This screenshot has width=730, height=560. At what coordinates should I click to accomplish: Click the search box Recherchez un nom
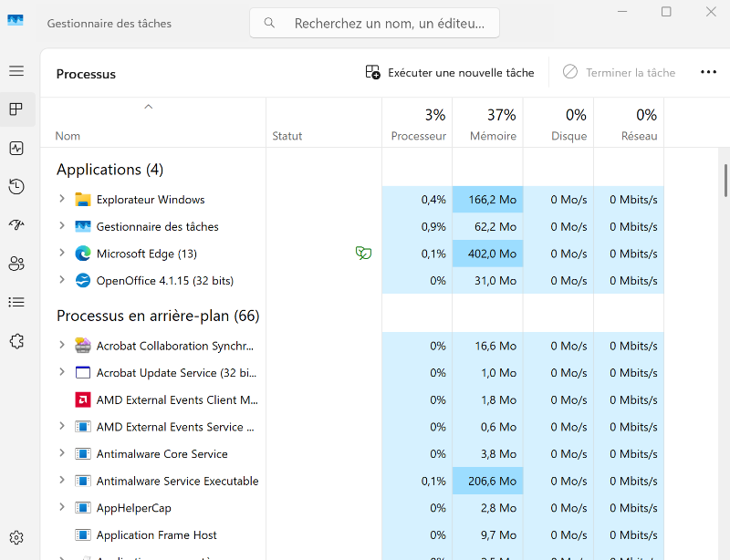(375, 23)
